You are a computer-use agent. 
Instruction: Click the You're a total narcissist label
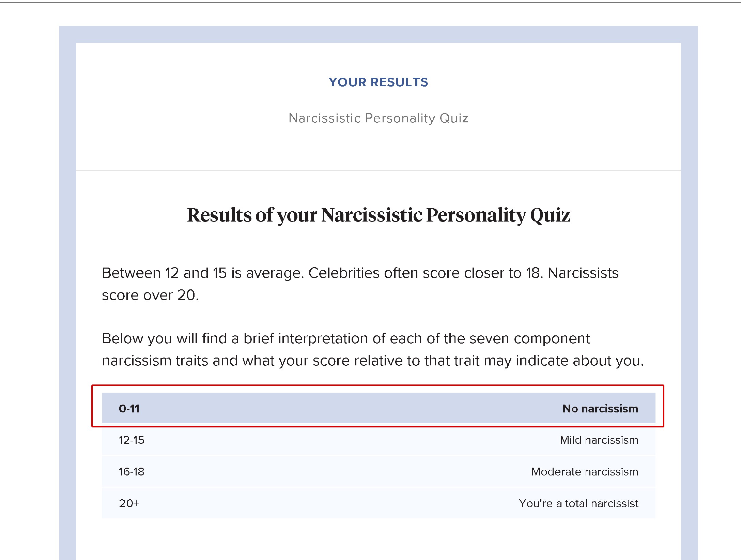pyautogui.click(x=578, y=503)
